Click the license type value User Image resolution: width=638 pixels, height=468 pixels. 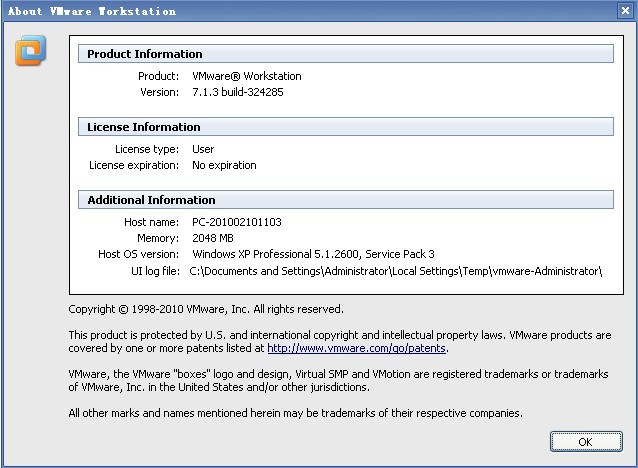[x=203, y=149]
